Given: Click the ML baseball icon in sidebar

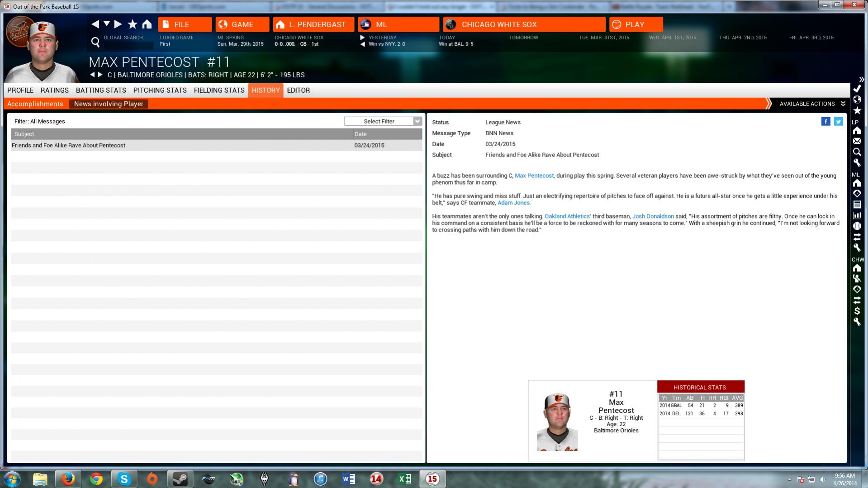Looking at the screenshot, I should click(857, 226).
